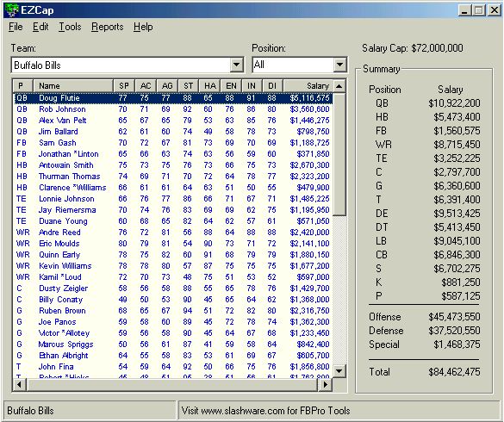Select the Ethan Albright row

173,356
